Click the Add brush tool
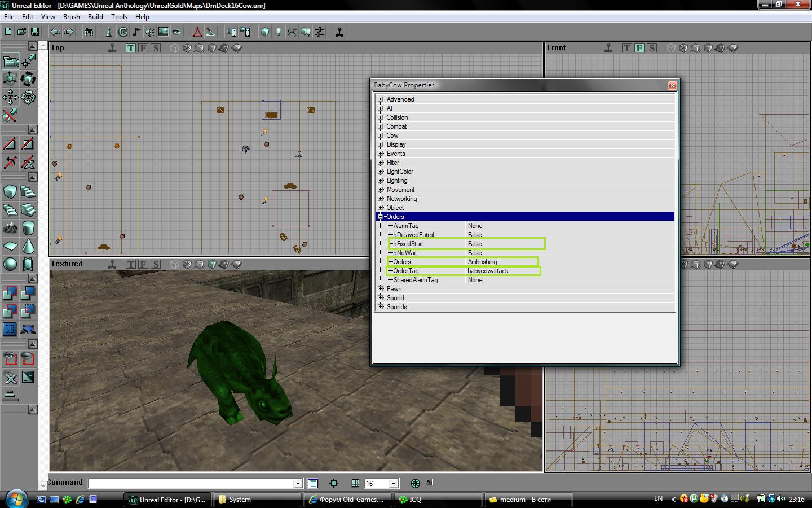This screenshot has height=508, width=812. pos(10,293)
